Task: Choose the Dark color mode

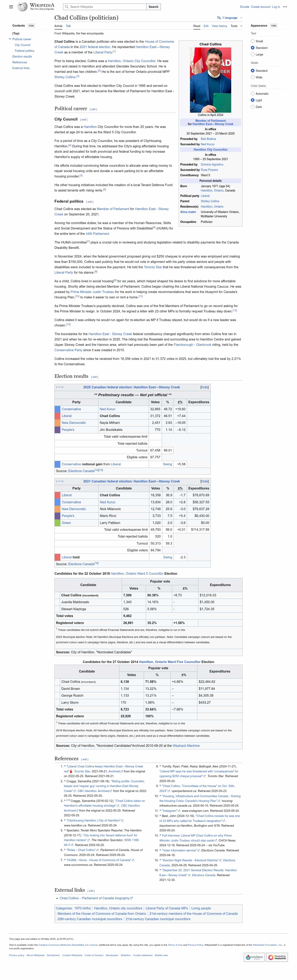Action: click(252, 107)
